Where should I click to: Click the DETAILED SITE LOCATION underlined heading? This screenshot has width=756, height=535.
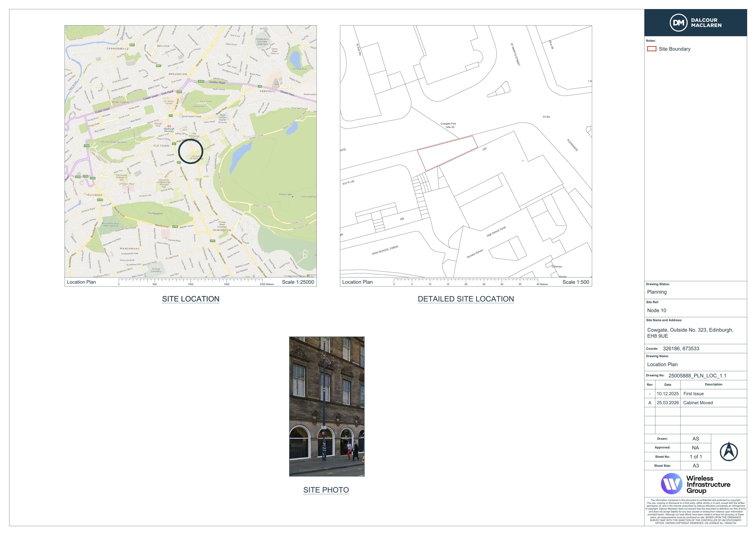point(466,299)
